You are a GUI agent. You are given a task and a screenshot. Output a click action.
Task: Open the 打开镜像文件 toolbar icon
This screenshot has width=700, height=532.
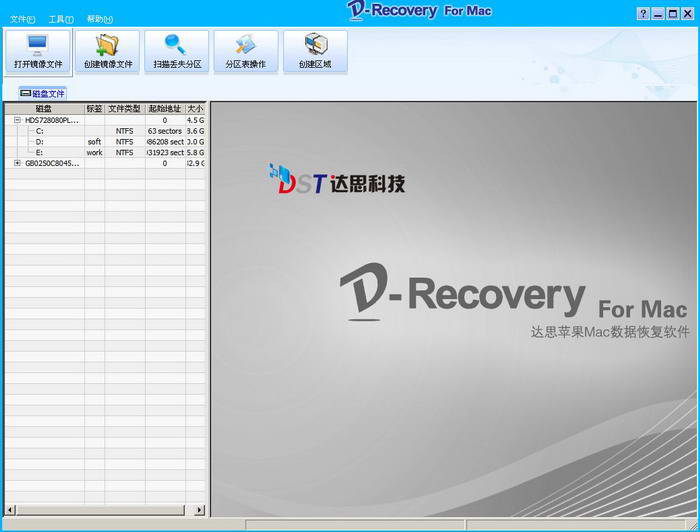[38, 52]
